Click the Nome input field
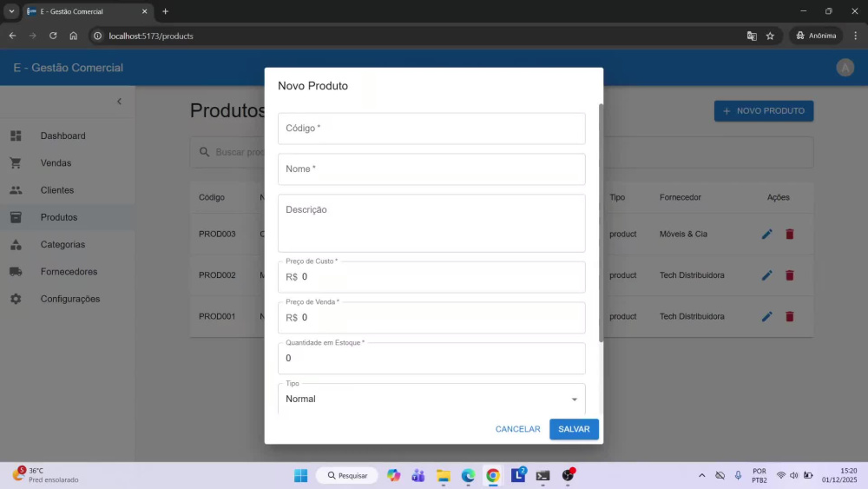 [431, 169]
